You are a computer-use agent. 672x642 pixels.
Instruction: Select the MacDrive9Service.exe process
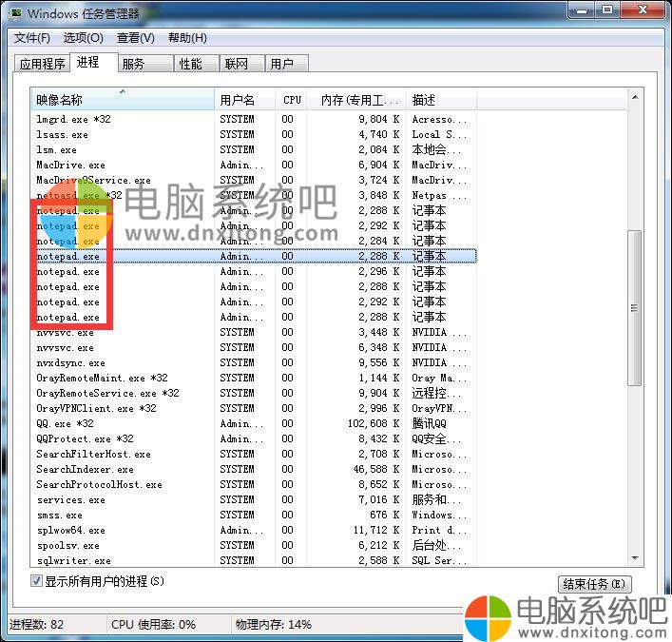(253, 180)
